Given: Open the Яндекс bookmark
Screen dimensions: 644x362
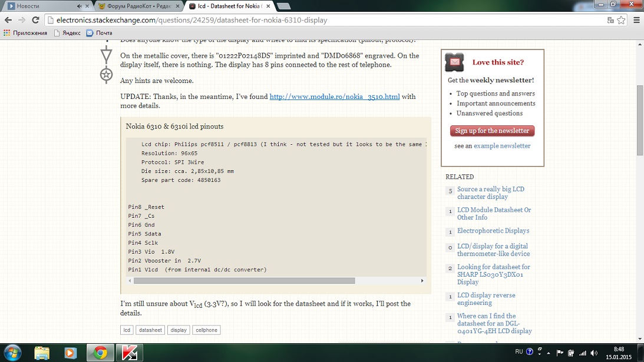Looking at the screenshot, I should (x=67, y=33).
